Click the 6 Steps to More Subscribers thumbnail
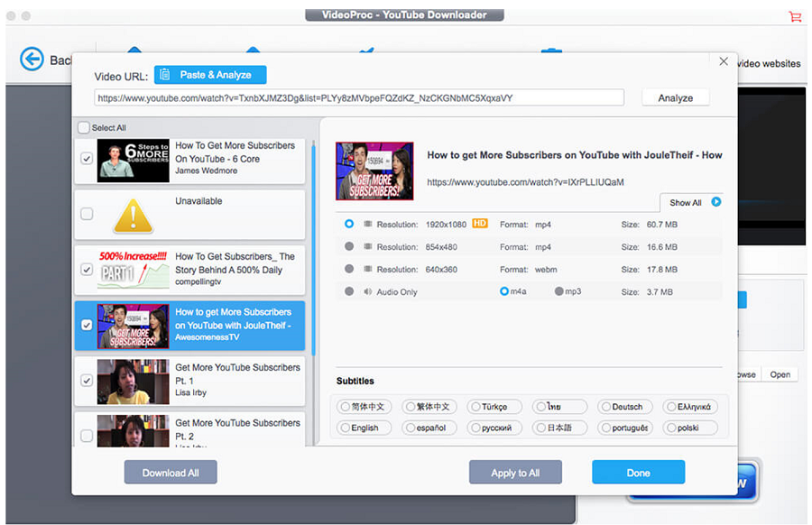 click(x=134, y=161)
